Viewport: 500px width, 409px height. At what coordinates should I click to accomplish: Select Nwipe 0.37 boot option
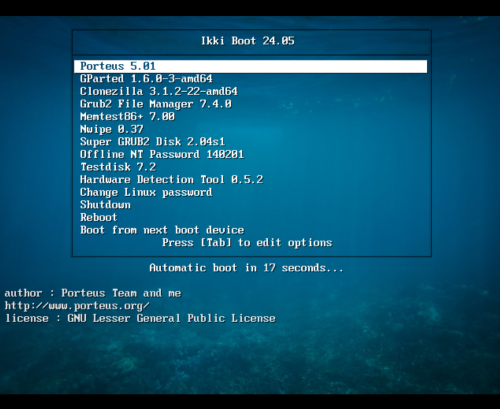[x=112, y=129]
